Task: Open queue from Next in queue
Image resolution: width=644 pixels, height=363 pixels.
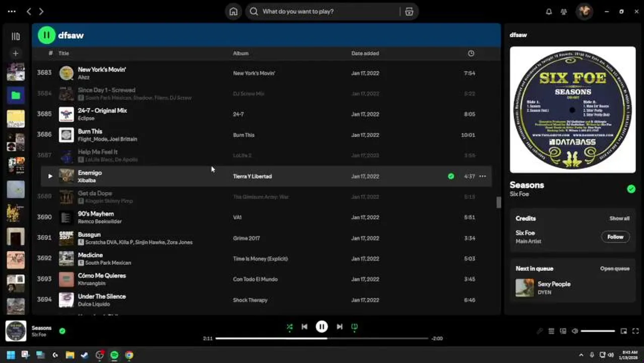Action: (615, 269)
